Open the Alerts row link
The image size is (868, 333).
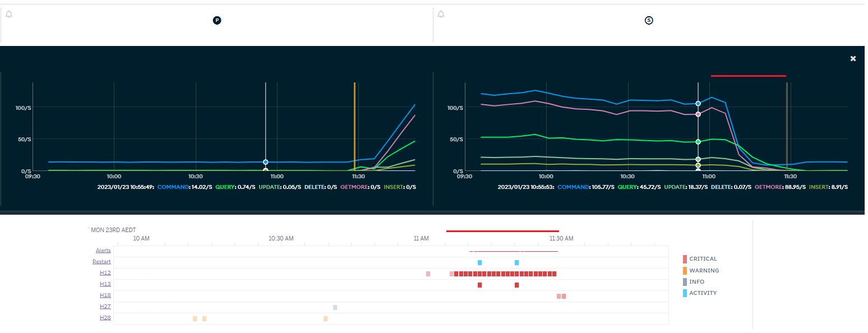coord(103,251)
